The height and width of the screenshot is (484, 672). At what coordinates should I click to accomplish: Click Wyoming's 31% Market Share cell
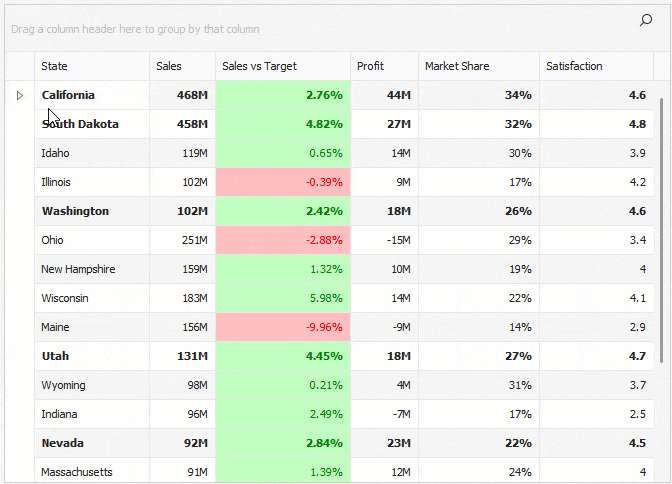click(x=478, y=385)
